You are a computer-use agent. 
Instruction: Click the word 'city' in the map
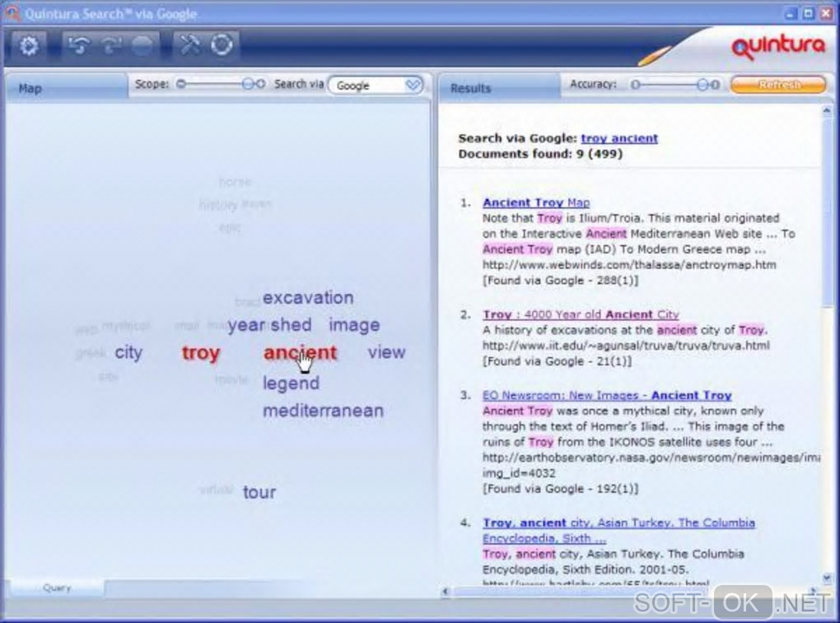[x=128, y=352]
